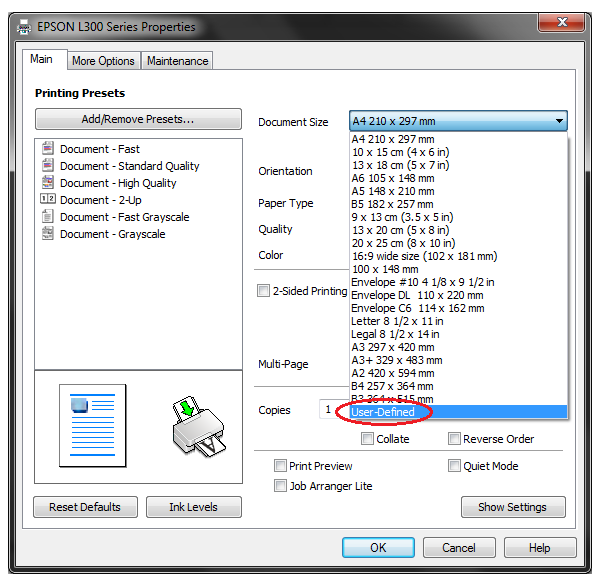Click the Document - Fast preset icon
The width and height of the screenshot is (602, 584).
coord(48,148)
